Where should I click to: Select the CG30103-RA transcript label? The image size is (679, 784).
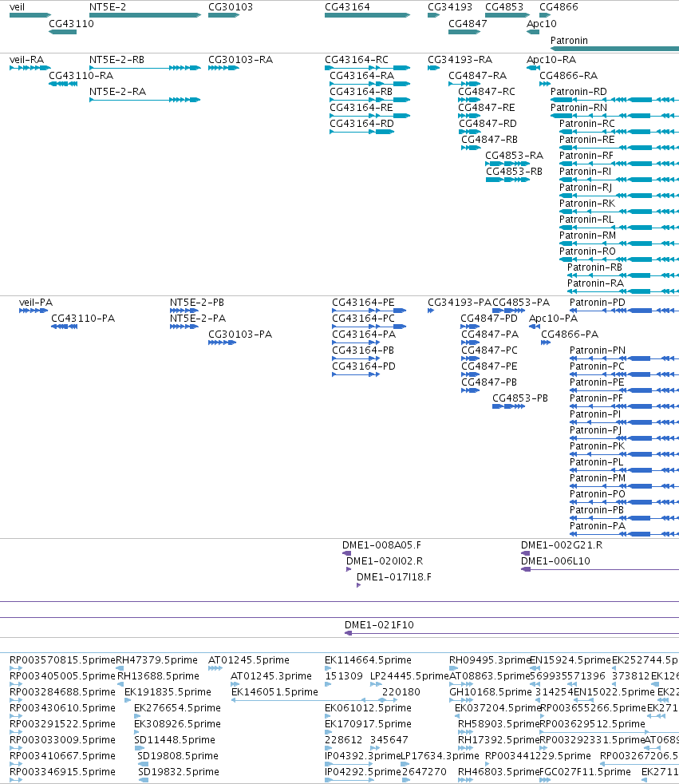pos(240,60)
